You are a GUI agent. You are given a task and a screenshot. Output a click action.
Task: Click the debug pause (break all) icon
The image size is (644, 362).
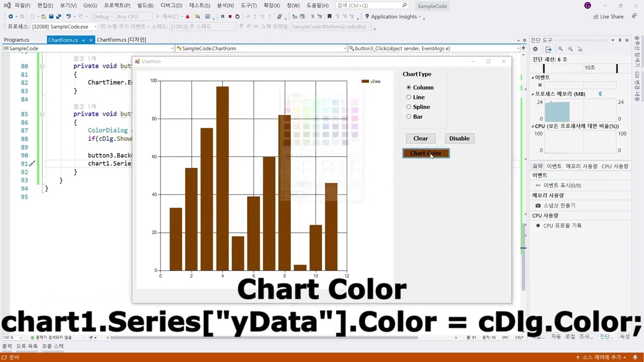coord(222,17)
